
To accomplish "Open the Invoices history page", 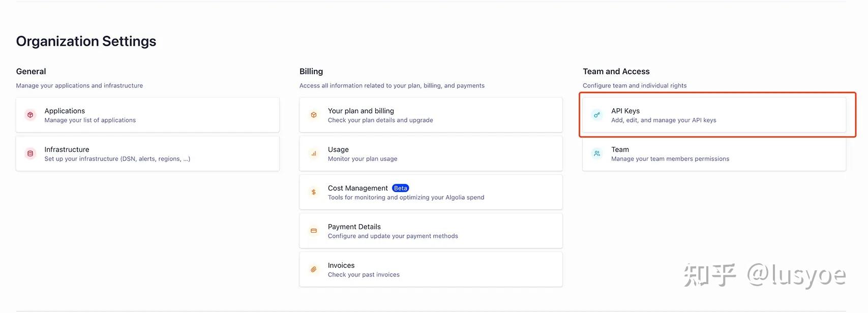I will (431, 269).
